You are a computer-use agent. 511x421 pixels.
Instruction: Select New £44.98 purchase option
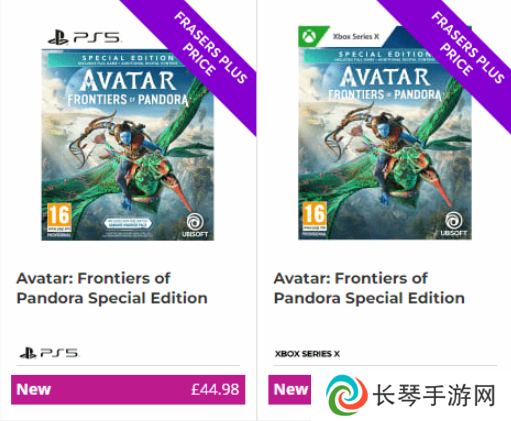128,389
